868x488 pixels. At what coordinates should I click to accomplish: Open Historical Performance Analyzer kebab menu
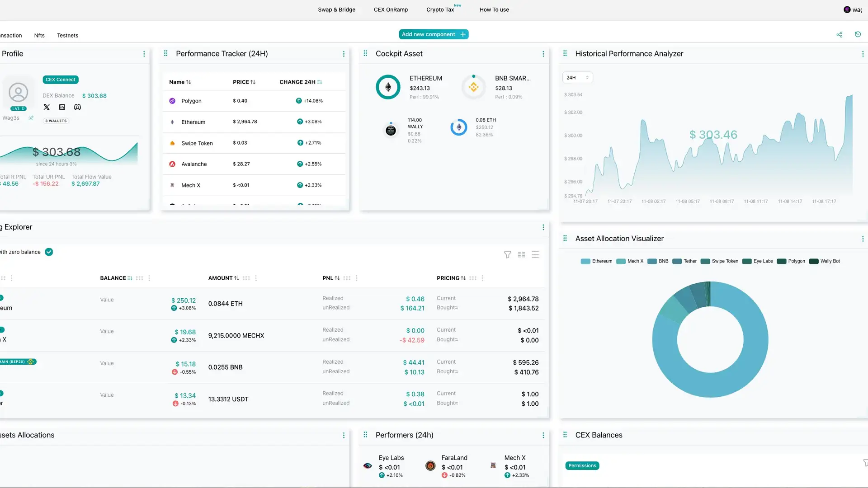click(x=863, y=54)
